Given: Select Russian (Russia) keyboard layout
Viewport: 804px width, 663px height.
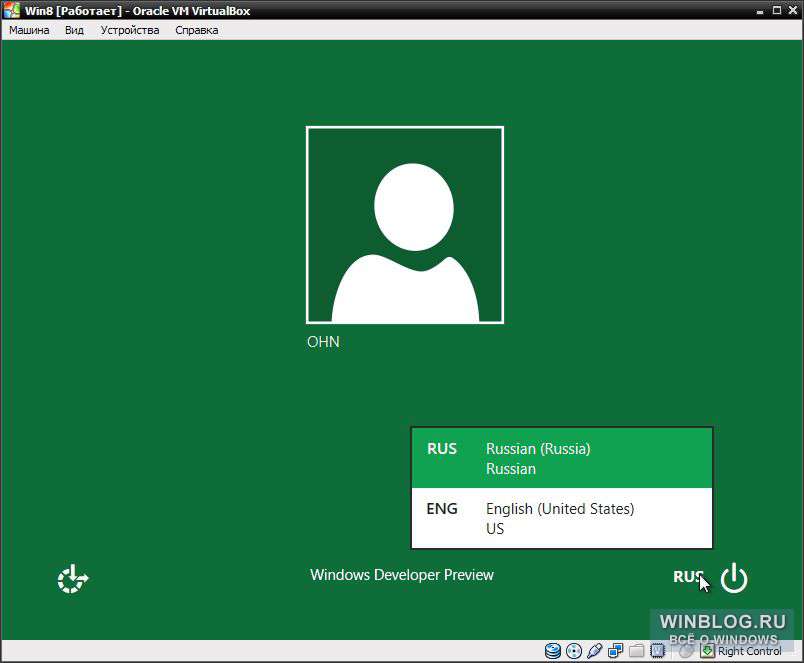Looking at the screenshot, I should point(562,458).
